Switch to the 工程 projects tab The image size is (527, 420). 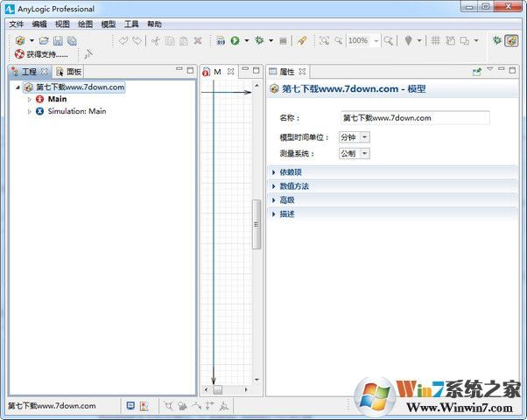click(x=29, y=72)
